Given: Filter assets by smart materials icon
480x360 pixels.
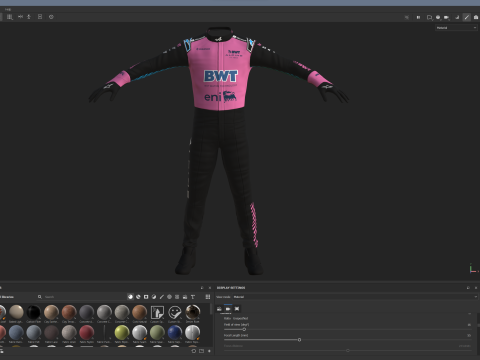Looking at the screenshot, I should 138,297.
